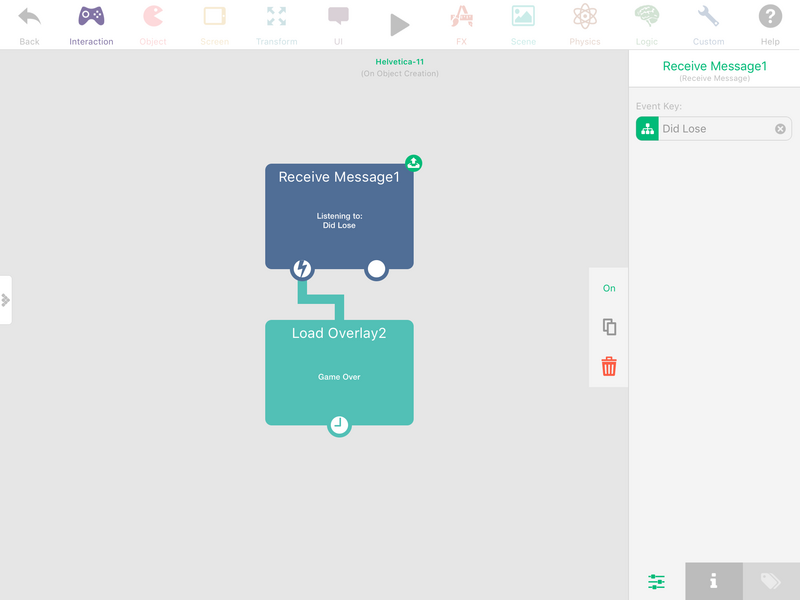
Task: Open the event key picker green button
Action: point(647,129)
